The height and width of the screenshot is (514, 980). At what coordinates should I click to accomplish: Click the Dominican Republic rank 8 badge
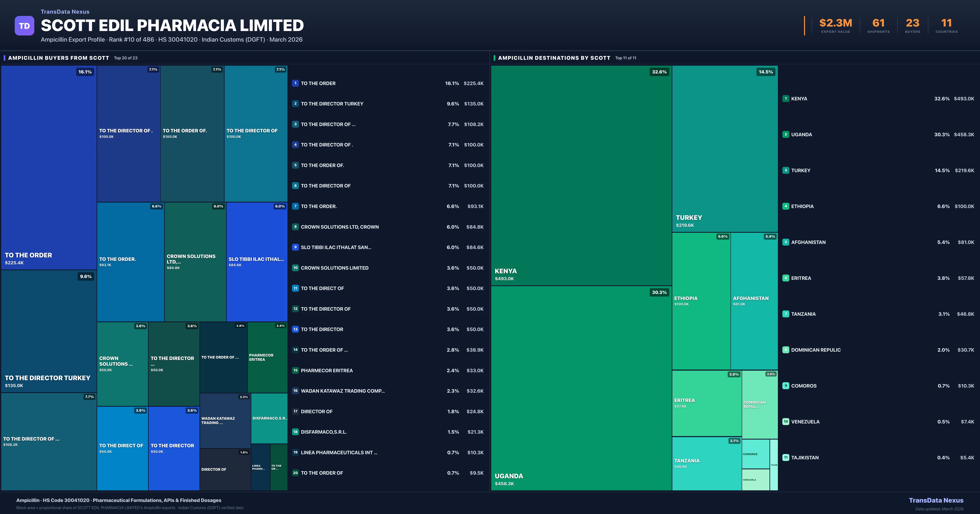(786, 350)
